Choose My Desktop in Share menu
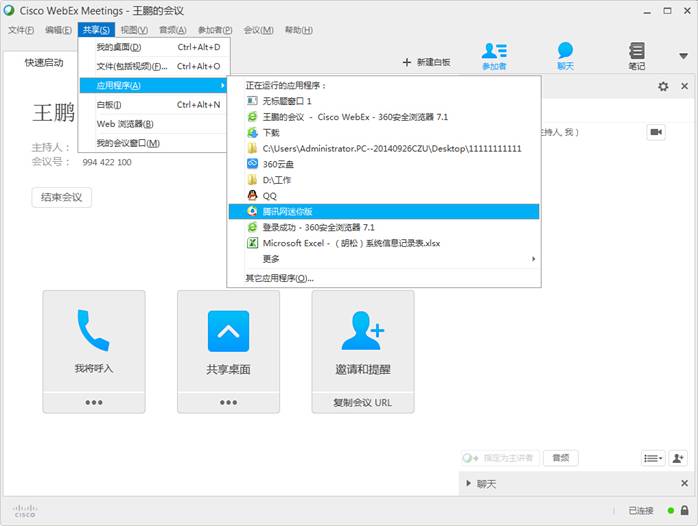Image resolution: width=698 pixels, height=526 pixels. pyautogui.click(x=154, y=47)
